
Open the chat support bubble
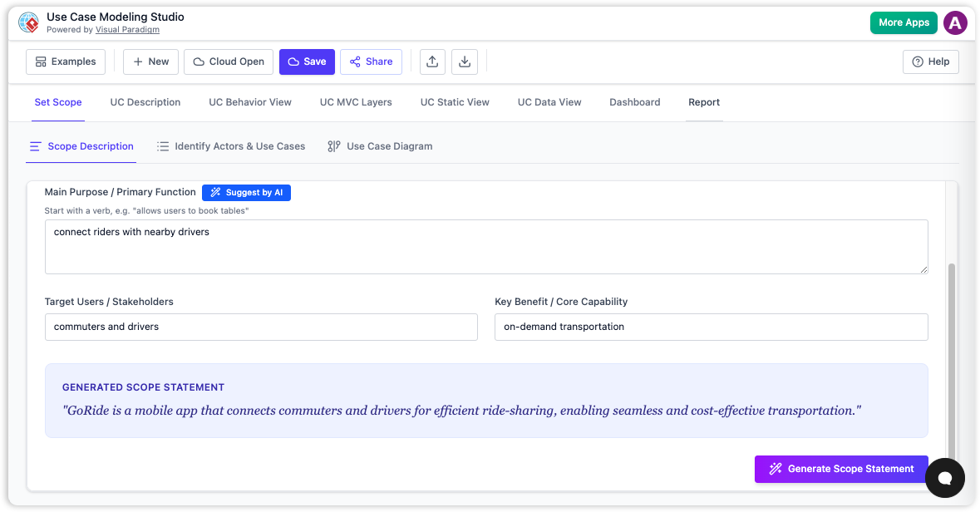(x=944, y=478)
